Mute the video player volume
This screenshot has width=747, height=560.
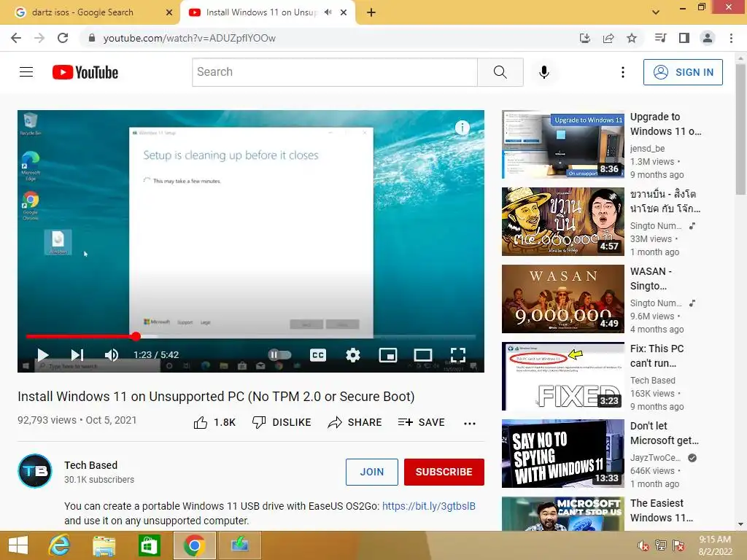pyautogui.click(x=112, y=355)
